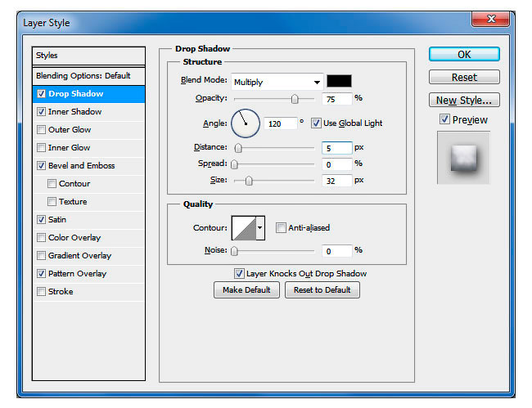
Task: Close the Layer Style dialog
Action: pyautogui.click(x=490, y=19)
